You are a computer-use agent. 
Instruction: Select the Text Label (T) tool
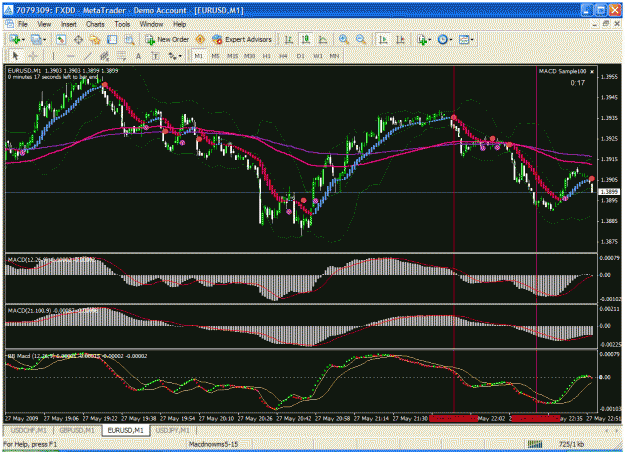tap(155, 56)
